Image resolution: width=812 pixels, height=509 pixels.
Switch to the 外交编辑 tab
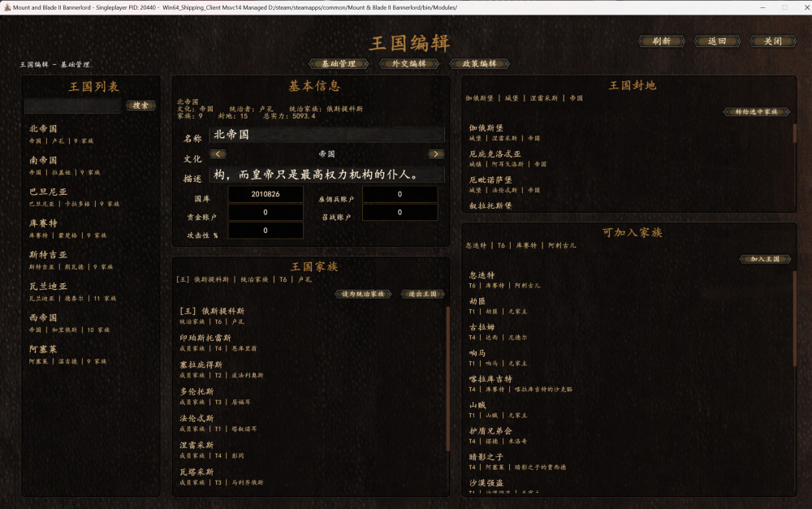[409, 63]
